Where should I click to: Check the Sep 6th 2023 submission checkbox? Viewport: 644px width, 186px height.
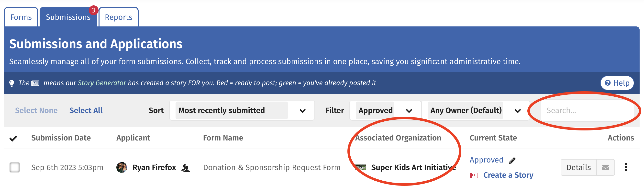[14, 167]
